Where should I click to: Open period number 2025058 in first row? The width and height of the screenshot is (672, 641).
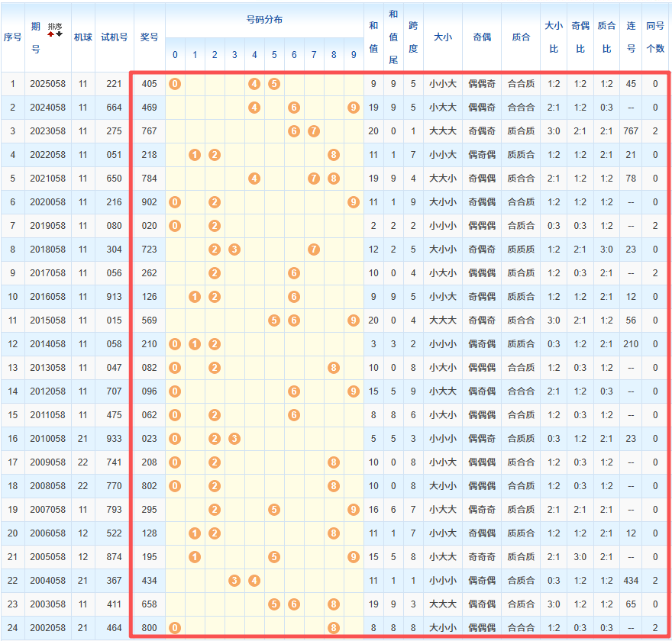pos(47,84)
